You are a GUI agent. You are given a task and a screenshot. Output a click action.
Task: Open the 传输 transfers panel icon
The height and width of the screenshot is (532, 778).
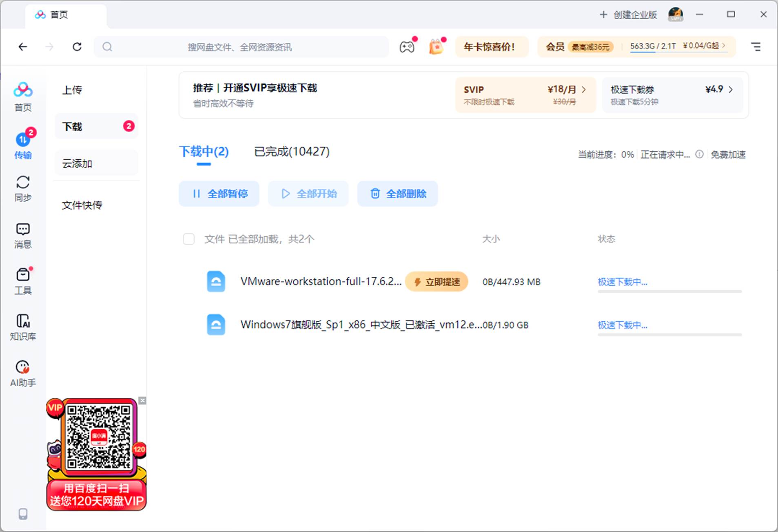23,140
